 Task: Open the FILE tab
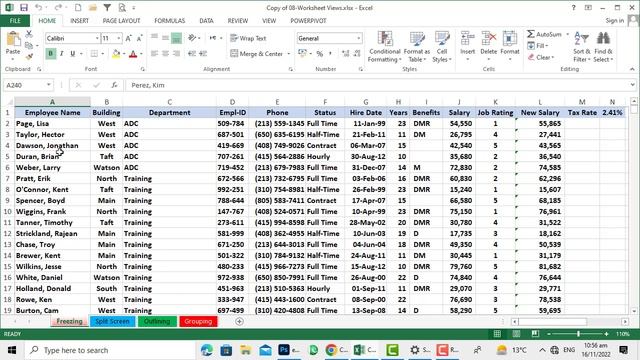(15, 20)
